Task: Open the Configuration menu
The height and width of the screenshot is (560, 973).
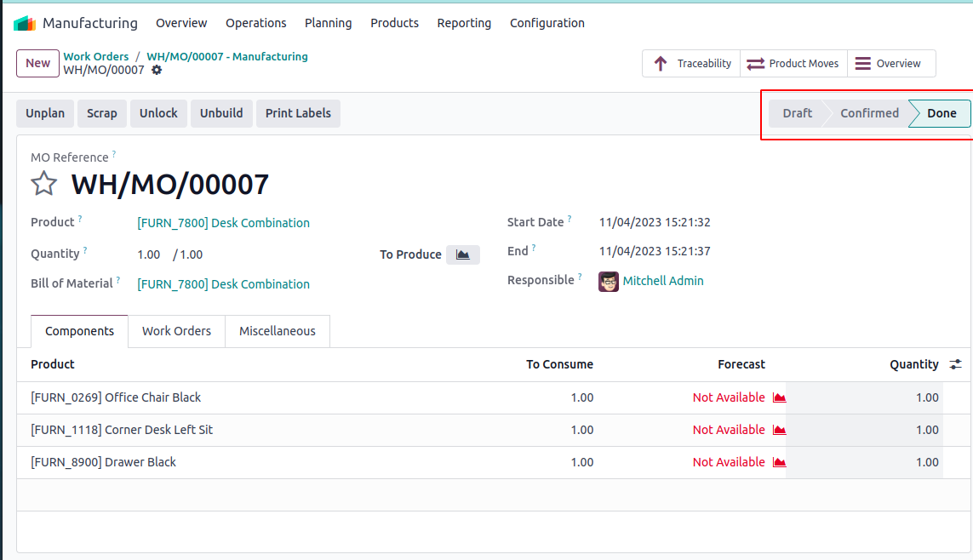Action: (547, 23)
